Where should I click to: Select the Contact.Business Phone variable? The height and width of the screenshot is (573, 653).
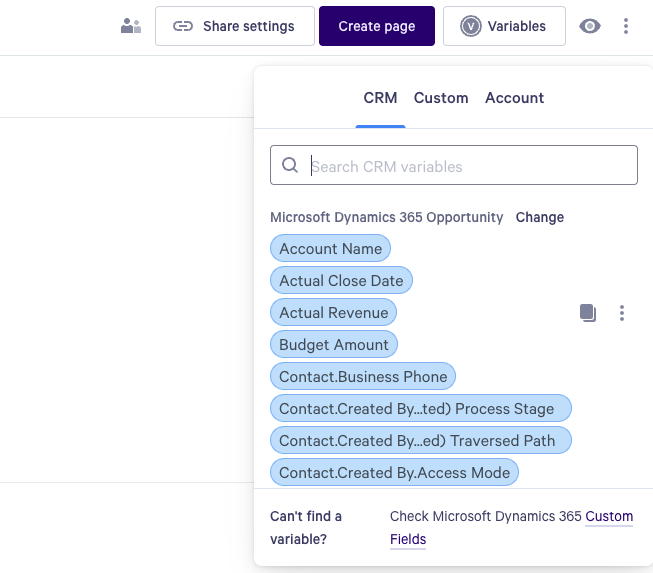pos(363,376)
